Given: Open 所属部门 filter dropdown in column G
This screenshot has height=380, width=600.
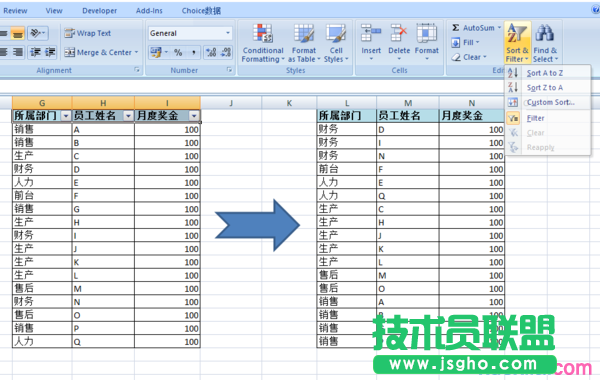Looking at the screenshot, I should click(66, 116).
